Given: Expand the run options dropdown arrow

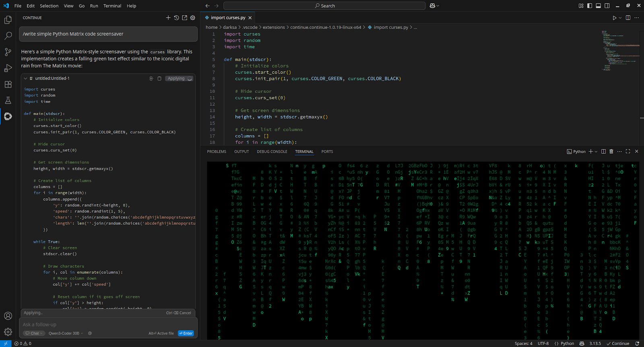Looking at the screenshot, I should [620, 18].
